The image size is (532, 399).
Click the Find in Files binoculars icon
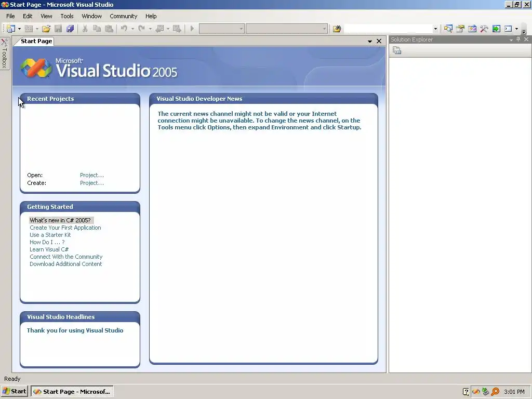[x=337, y=29]
